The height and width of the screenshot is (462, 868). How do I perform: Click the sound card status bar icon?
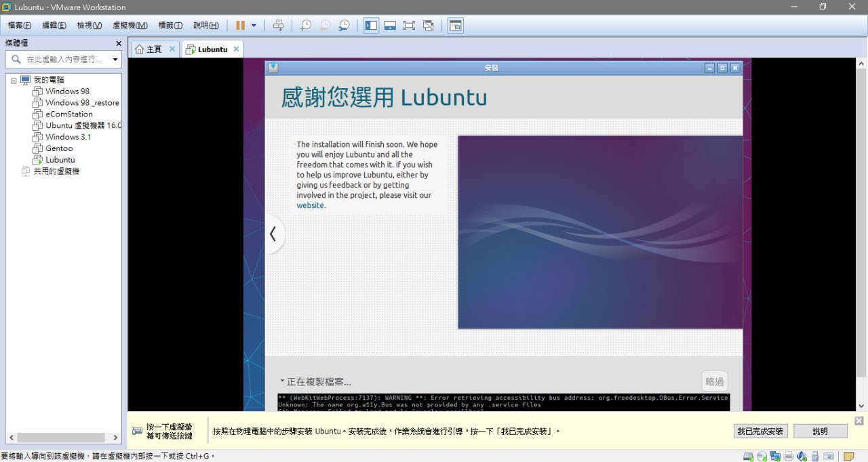coord(802,457)
